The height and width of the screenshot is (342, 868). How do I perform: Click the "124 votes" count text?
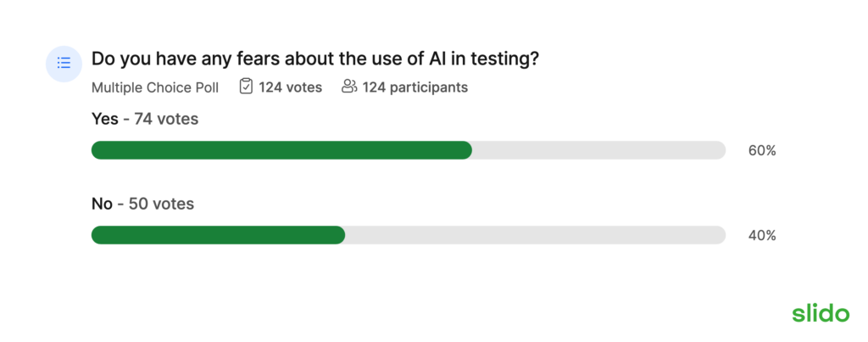pos(290,87)
